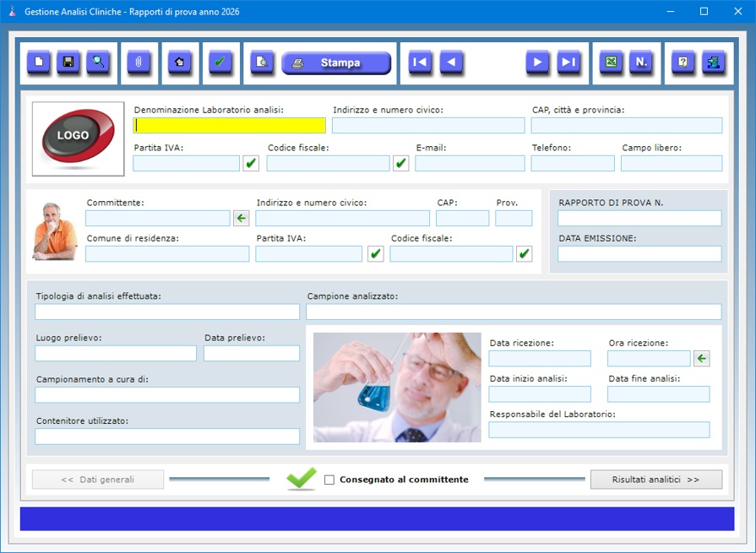Click the Contenitore utilizzato field
Viewport: 756px width, 553px height.
tap(167, 436)
